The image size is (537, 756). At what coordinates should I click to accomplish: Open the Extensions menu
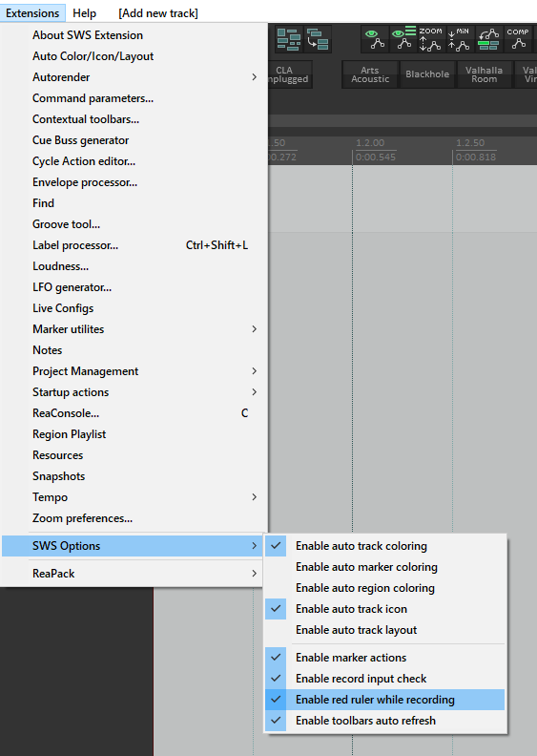32,13
